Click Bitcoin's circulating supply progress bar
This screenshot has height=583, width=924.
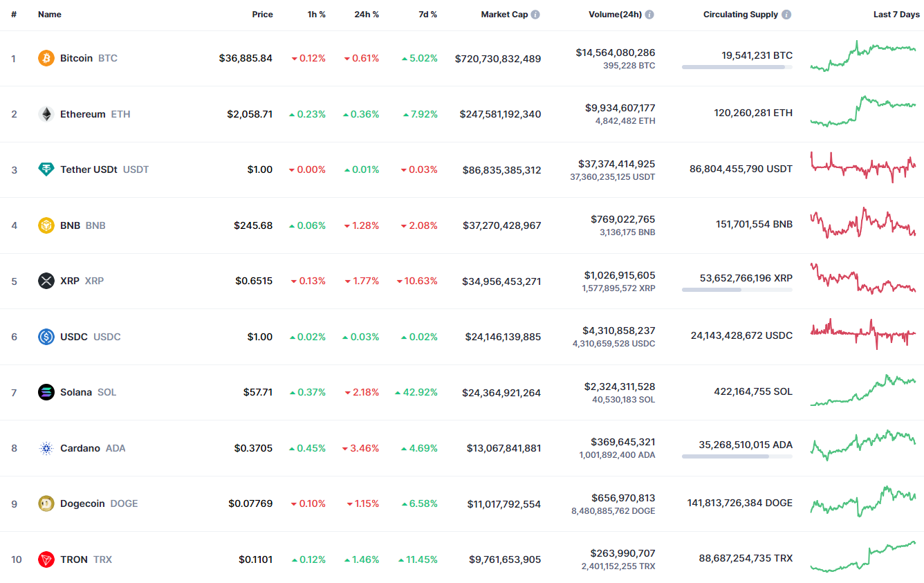(737, 67)
